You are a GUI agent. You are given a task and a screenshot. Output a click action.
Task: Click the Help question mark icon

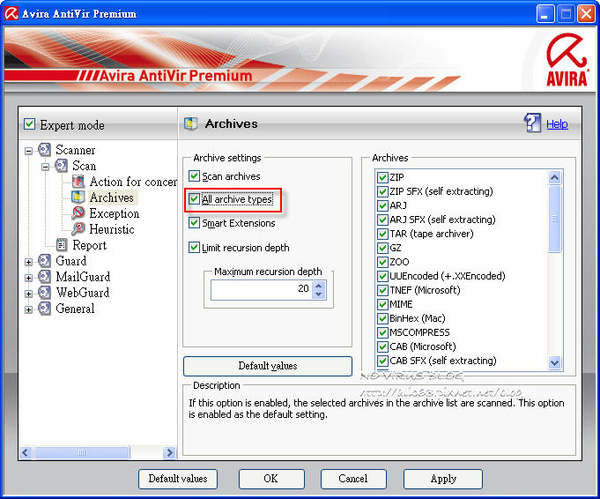tap(532, 123)
